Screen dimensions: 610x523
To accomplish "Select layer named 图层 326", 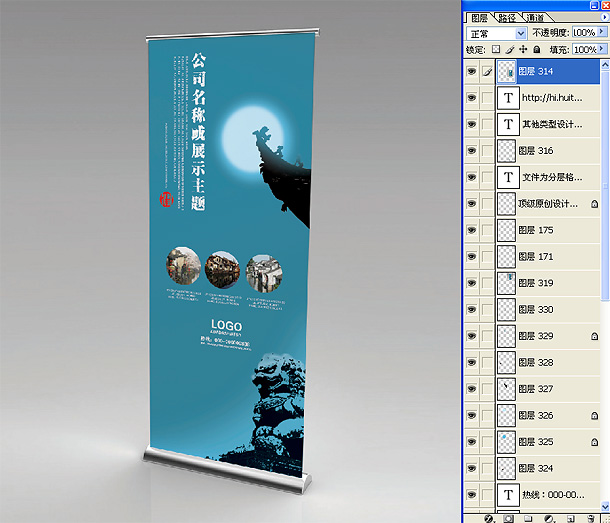I will [x=536, y=415].
